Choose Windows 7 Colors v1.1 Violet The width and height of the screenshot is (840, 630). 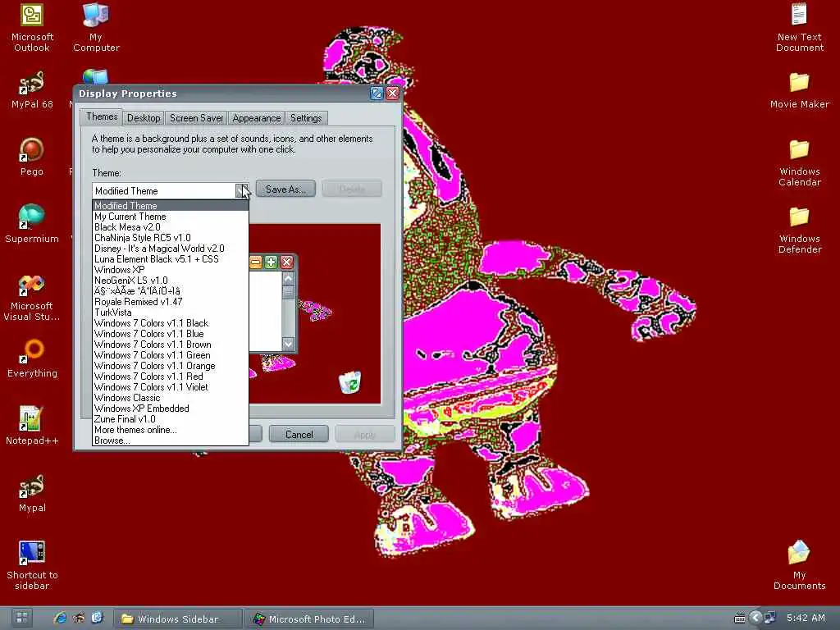[x=171, y=387]
